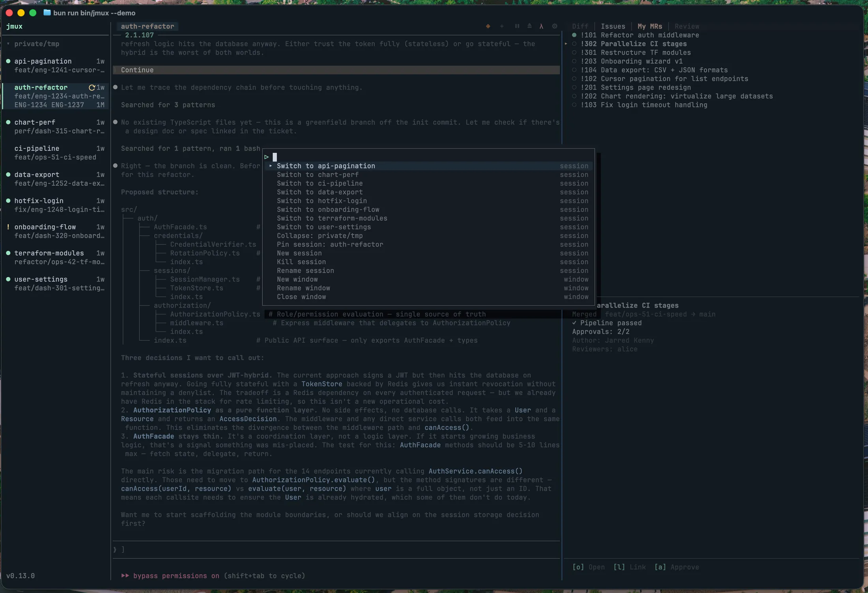Click the status circle of MR !203

574,61
